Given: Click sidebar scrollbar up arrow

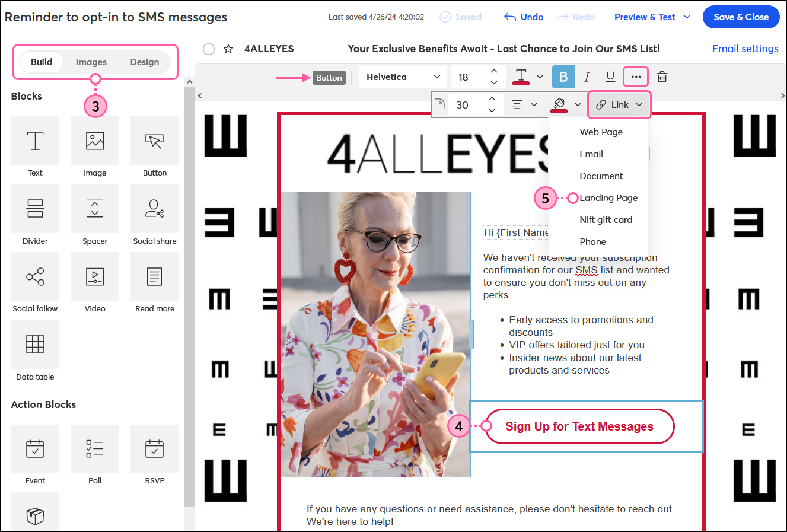Looking at the screenshot, I should tap(190, 82).
